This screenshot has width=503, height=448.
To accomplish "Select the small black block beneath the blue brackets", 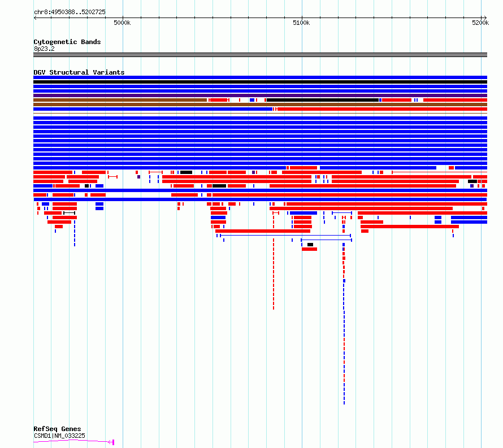I will [x=310, y=245].
